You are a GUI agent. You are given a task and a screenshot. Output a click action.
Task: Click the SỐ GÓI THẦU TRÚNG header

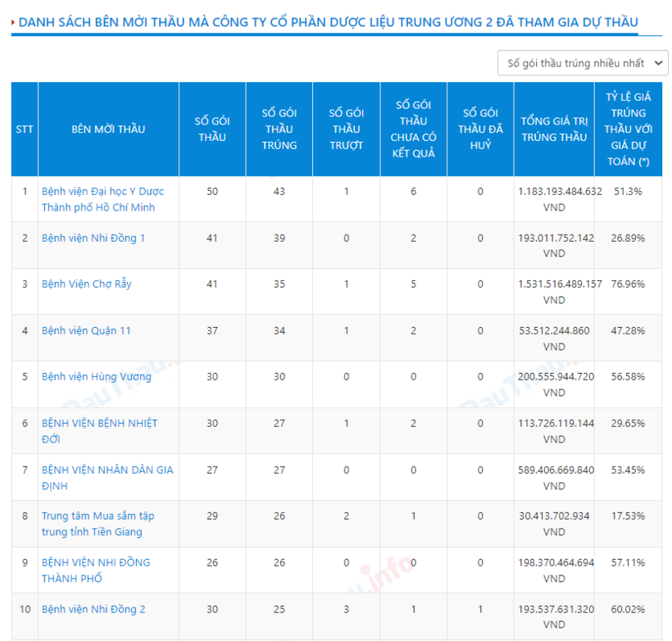279,129
